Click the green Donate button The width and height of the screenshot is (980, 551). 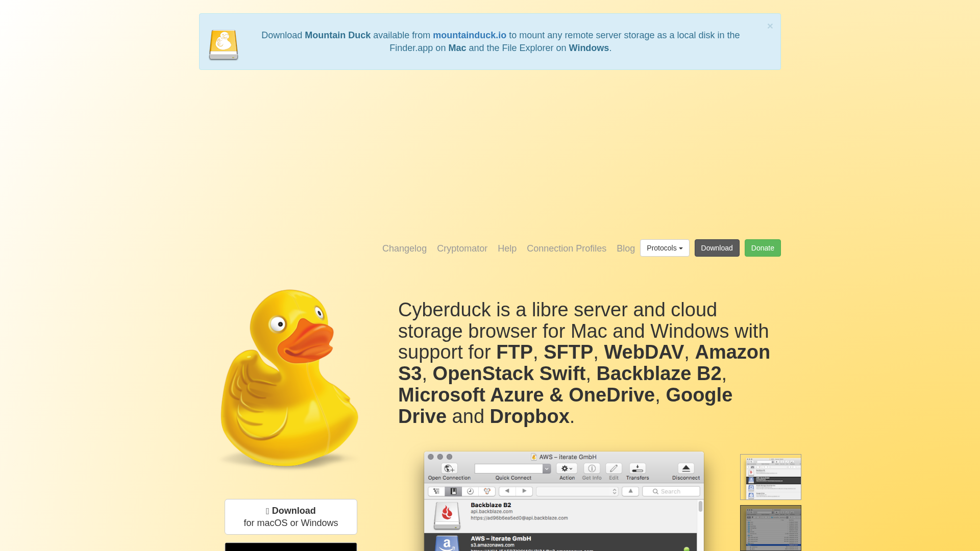(763, 248)
